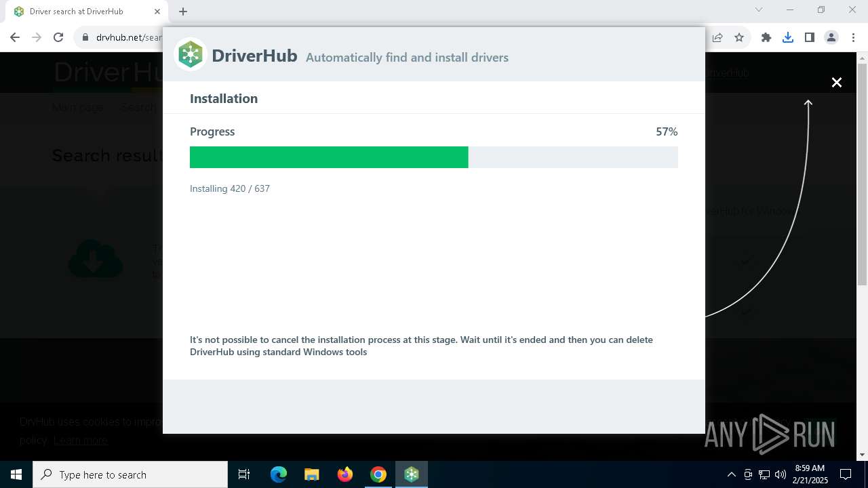Open the Chrome extensions puzzle menu
The width and height of the screenshot is (868, 488).
pyautogui.click(x=766, y=37)
